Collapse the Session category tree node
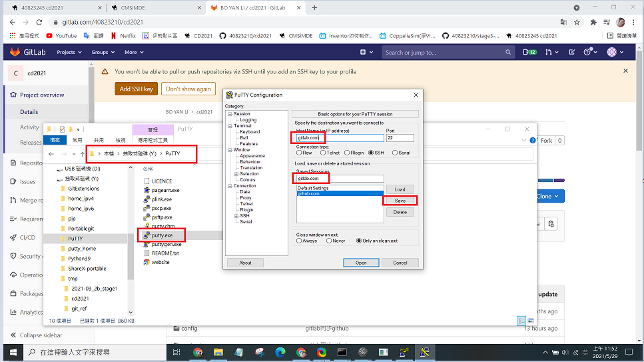Image resolution: width=644 pixels, height=362 pixels. click(230, 114)
